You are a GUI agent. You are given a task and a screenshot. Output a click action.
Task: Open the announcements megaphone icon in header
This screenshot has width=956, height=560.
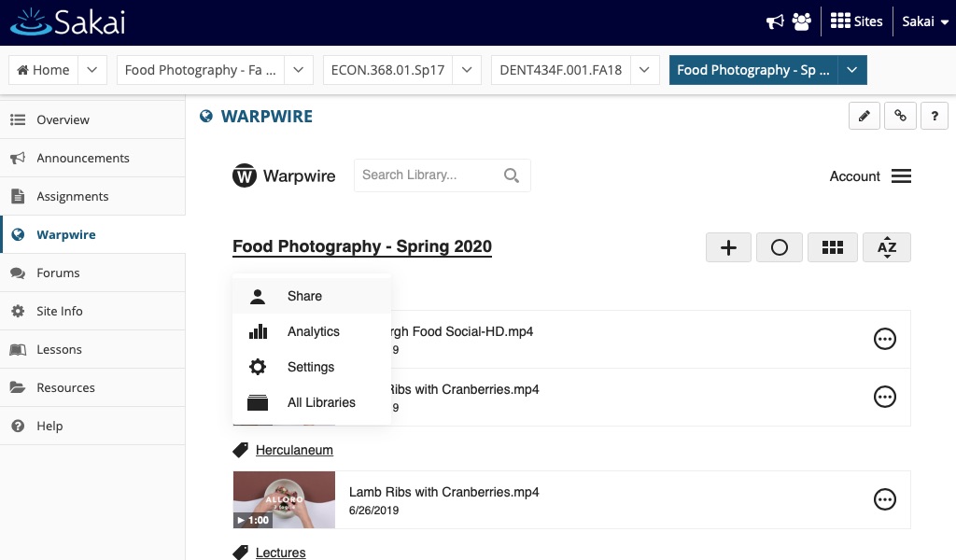click(775, 22)
